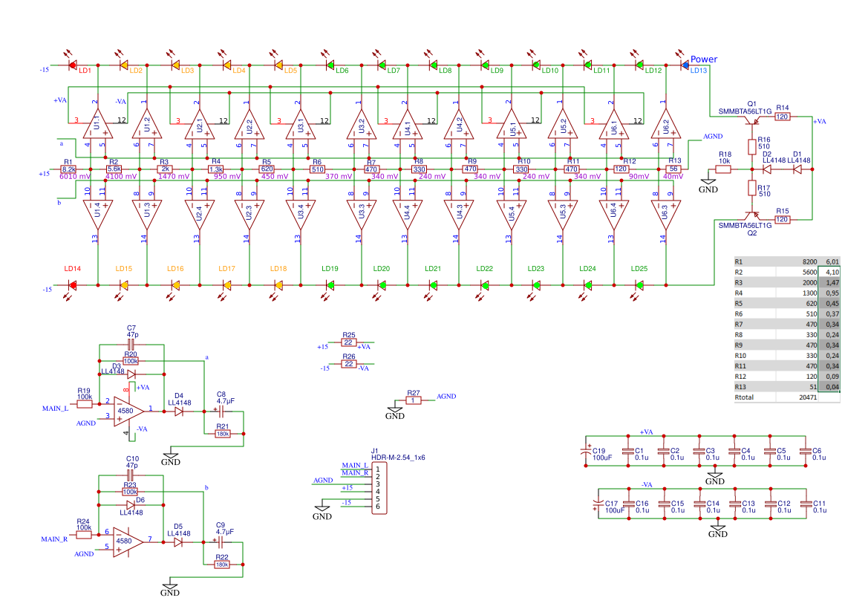
Task: Select the C17 100uF capacitor symbol
Action: click(x=598, y=504)
